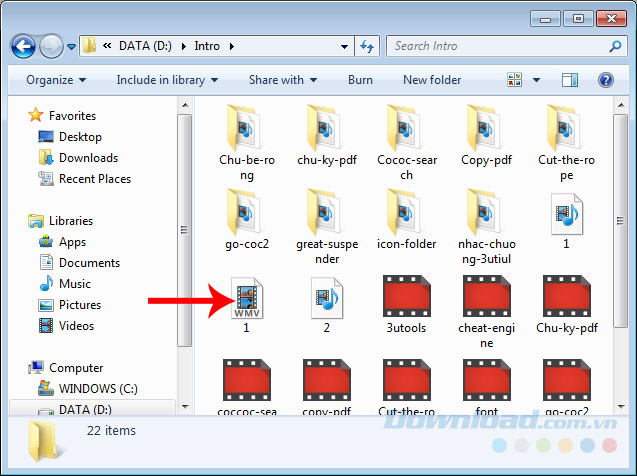The image size is (637, 476).
Task: Go to Downloads in Favorites
Action: [x=87, y=158]
